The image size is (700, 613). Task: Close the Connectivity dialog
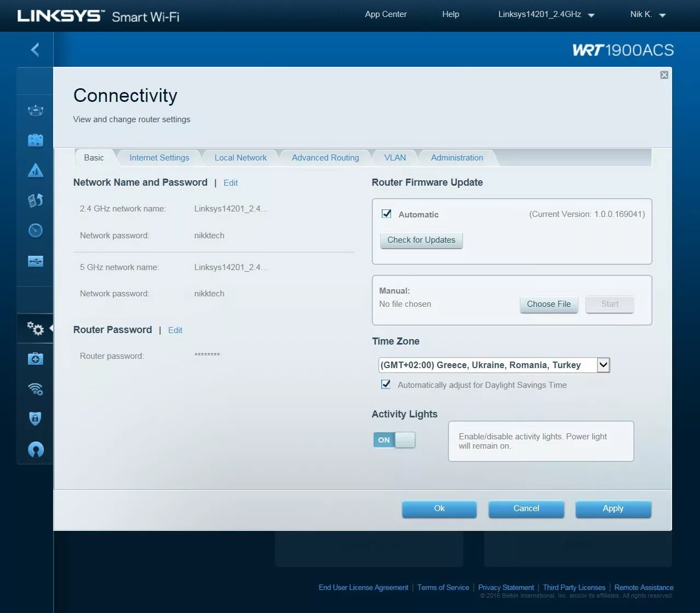[664, 75]
